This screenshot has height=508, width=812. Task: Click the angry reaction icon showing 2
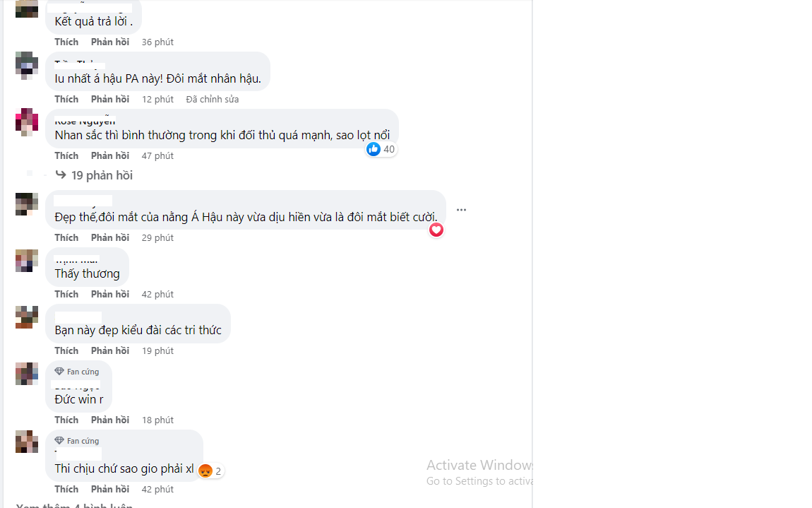click(205, 471)
